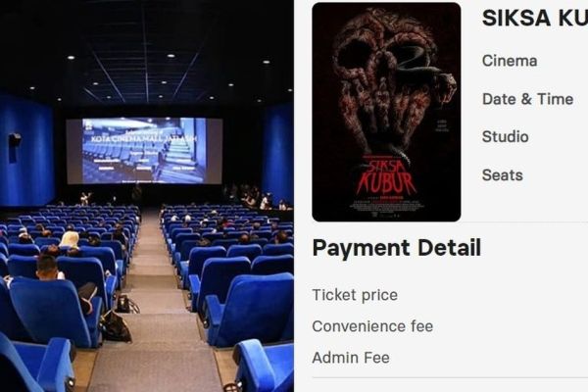Click the Studio row label

(505, 136)
